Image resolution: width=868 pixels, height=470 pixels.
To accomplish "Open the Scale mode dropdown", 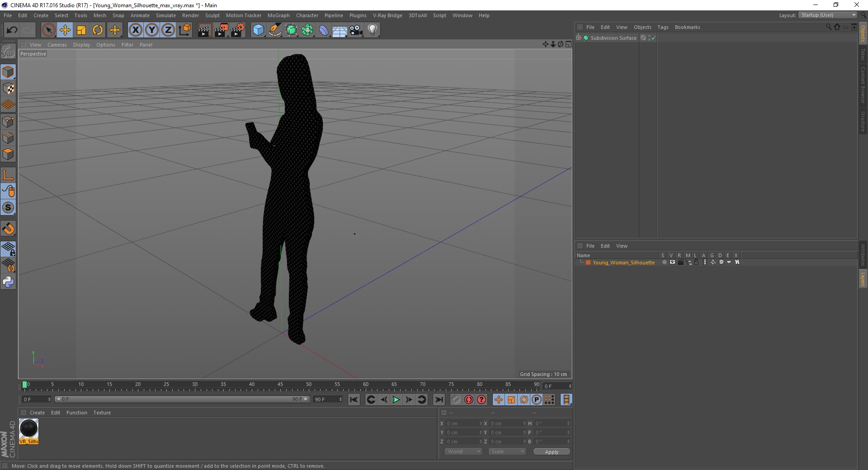I will tap(507, 451).
